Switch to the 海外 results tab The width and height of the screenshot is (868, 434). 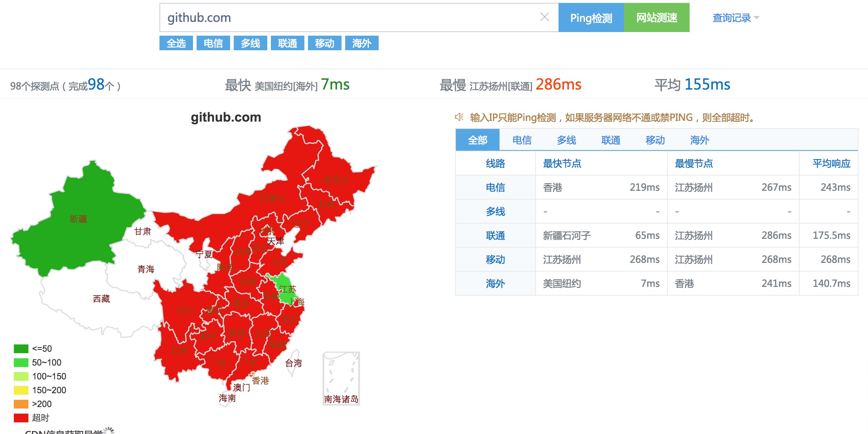(699, 140)
